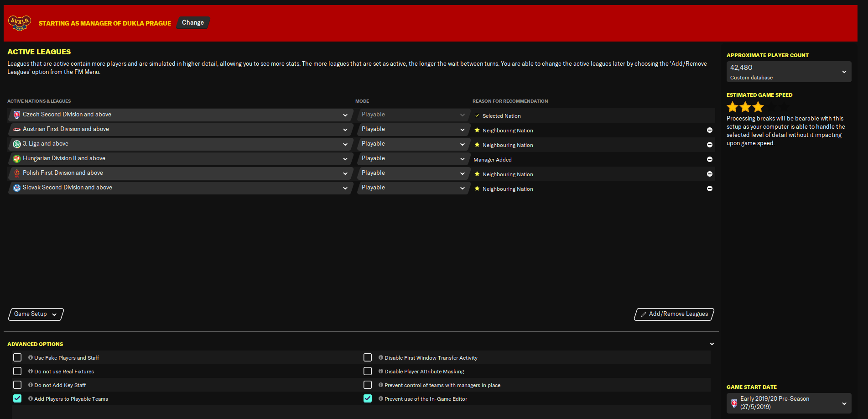Open the approximate player count database dropdown
This screenshot has height=419, width=868.
click(789, 72)
